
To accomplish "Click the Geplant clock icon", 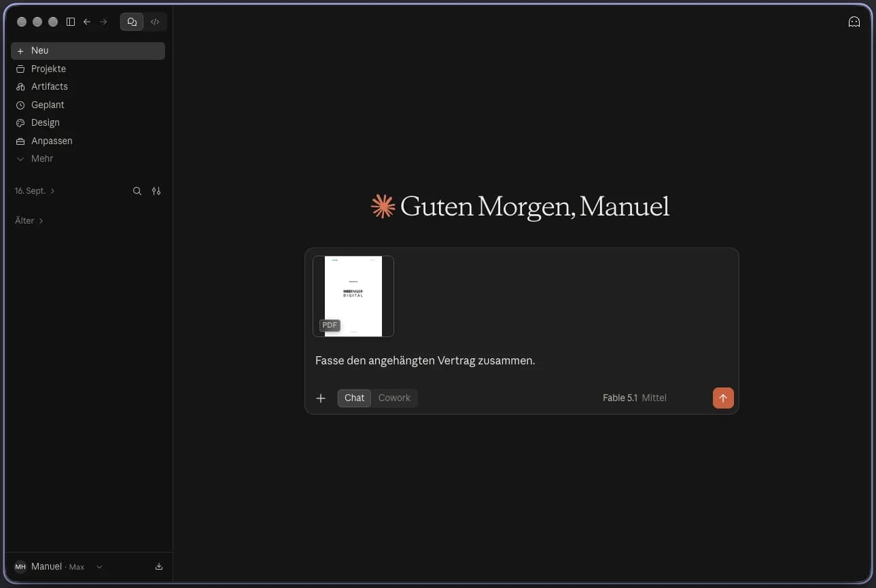I will pyautogui.click(x=20, y=105).
